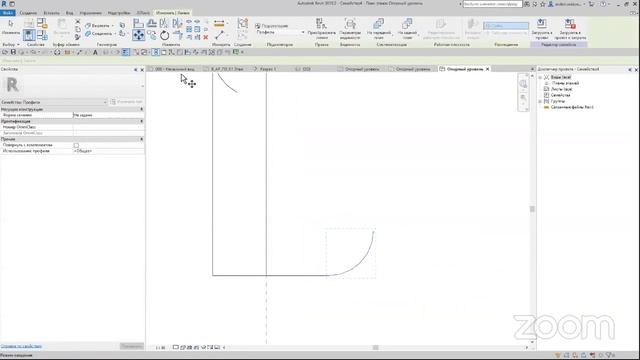Viewport: 640px width, 360px height.
Task: Click the Align tool icon
Action: [x=138, y=24]
